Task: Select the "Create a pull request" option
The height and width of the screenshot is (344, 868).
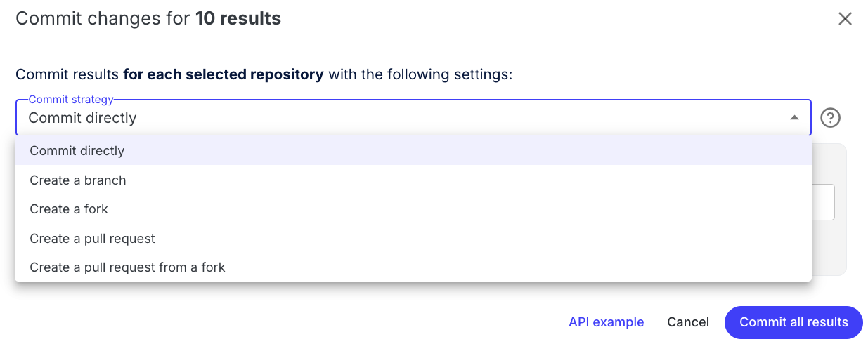Action: pos(92,239)
